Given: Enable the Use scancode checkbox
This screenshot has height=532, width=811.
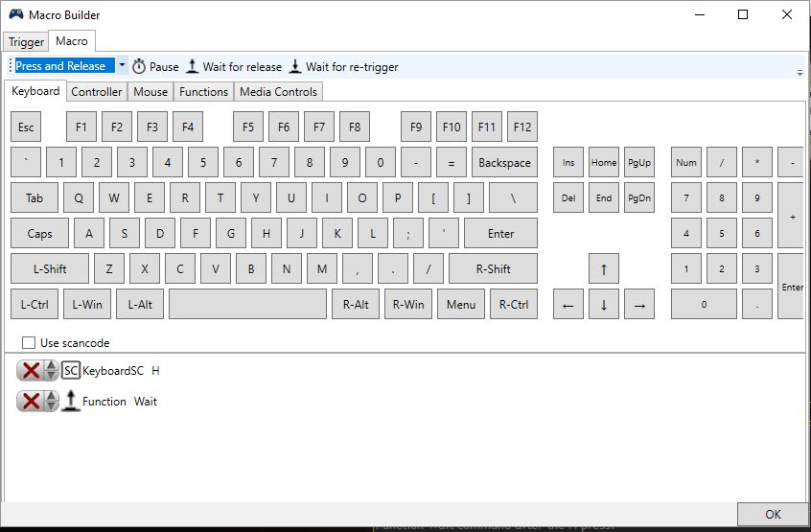Looking at the screenshot, I should click(x=29, y=343).
